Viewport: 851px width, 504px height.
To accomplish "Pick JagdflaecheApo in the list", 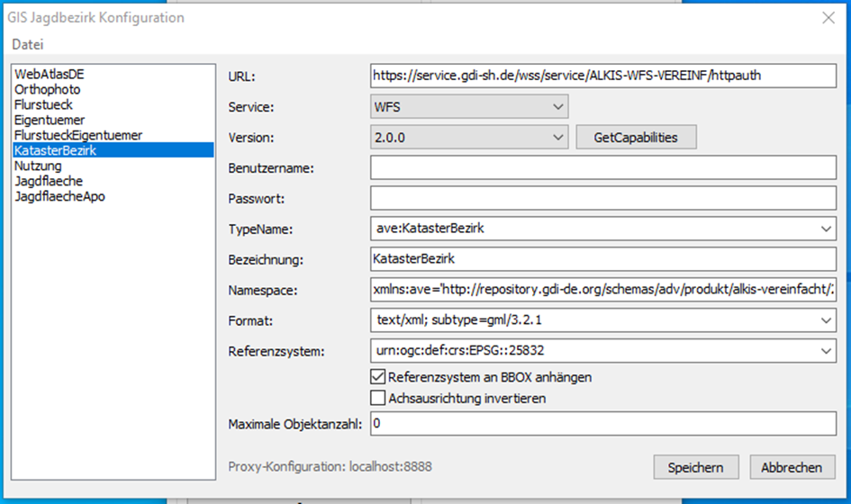I will (59, 196).
